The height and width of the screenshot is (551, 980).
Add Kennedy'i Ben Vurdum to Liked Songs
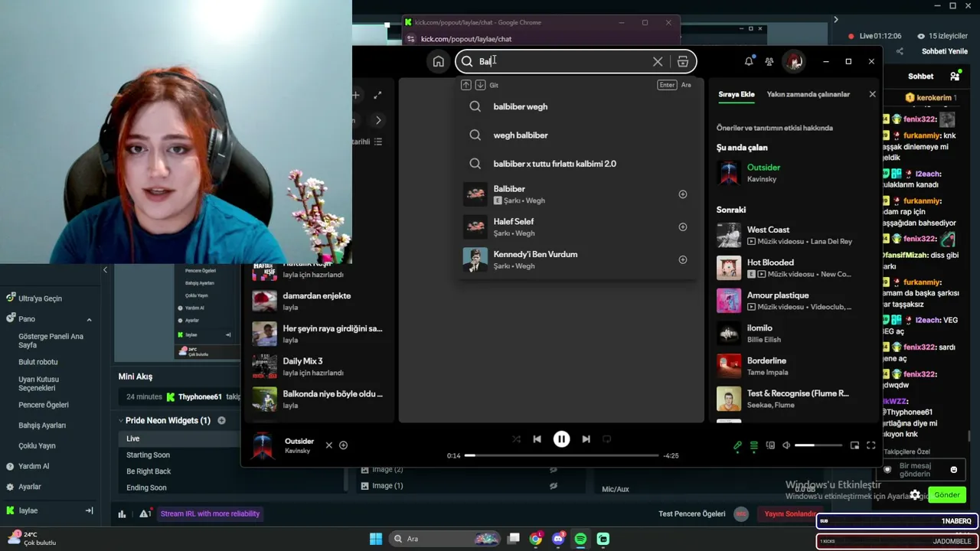tap(683, 260)
